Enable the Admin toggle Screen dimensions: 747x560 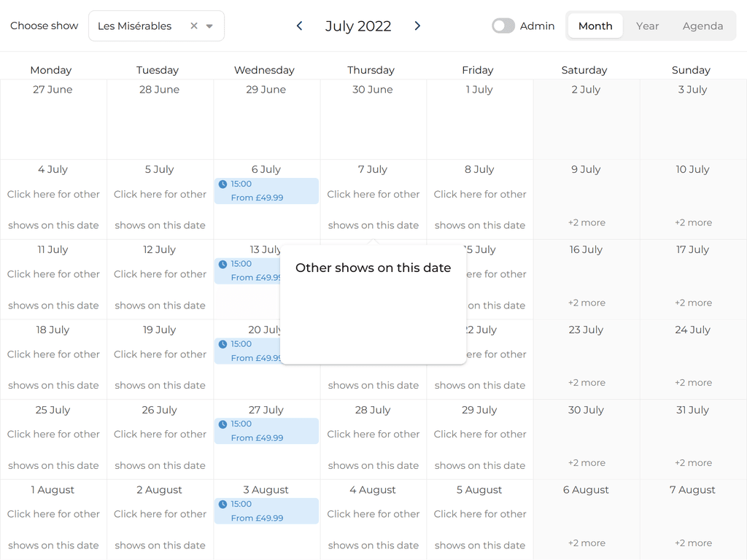pyautogui.click(x=503, y=26)
